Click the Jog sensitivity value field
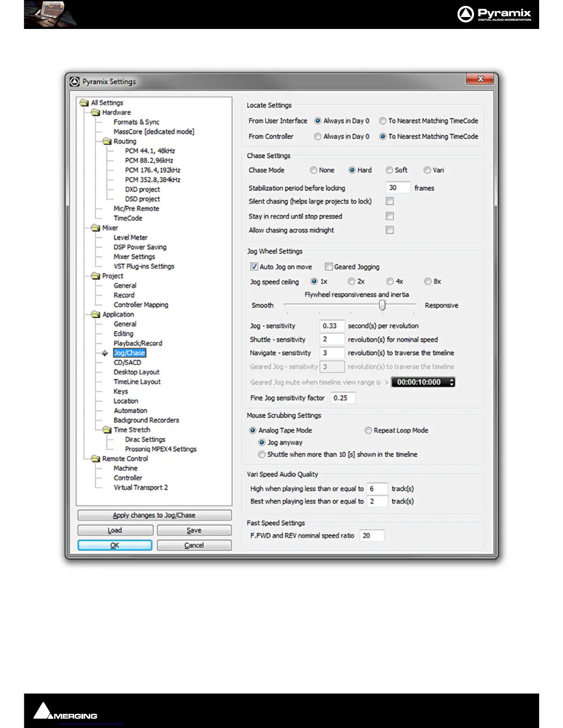563x728 pixels. (x=332, y=326)
